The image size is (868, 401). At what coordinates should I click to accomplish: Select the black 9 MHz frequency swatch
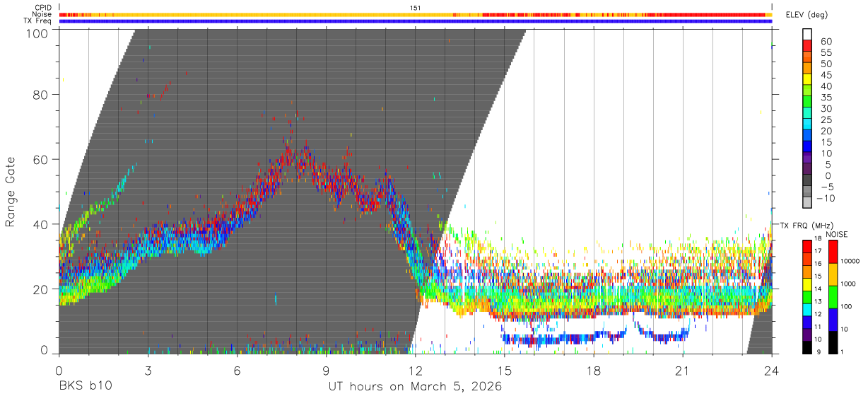click(807, 347)
